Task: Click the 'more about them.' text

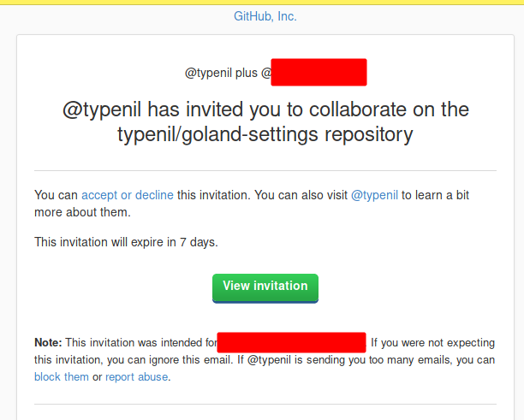Action: [82, 212]
